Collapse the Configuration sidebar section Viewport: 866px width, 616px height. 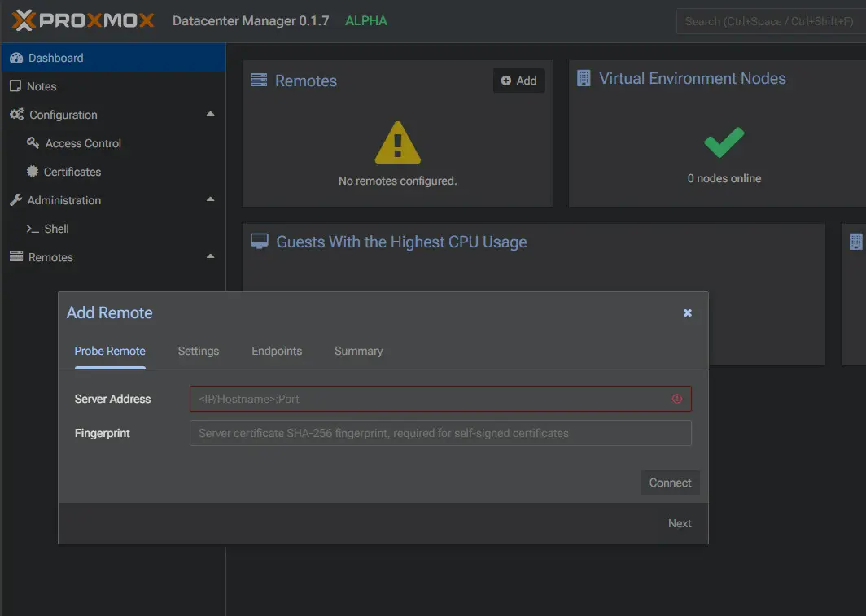tap(210, 114)
